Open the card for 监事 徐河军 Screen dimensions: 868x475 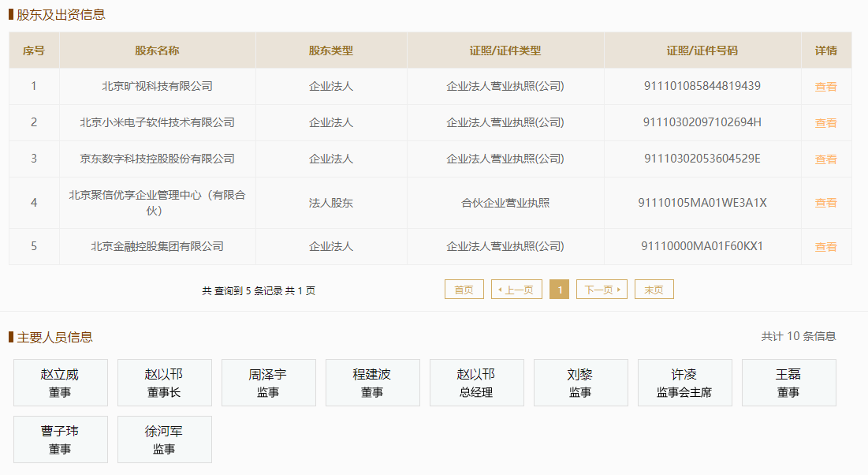tap(164, 439)
